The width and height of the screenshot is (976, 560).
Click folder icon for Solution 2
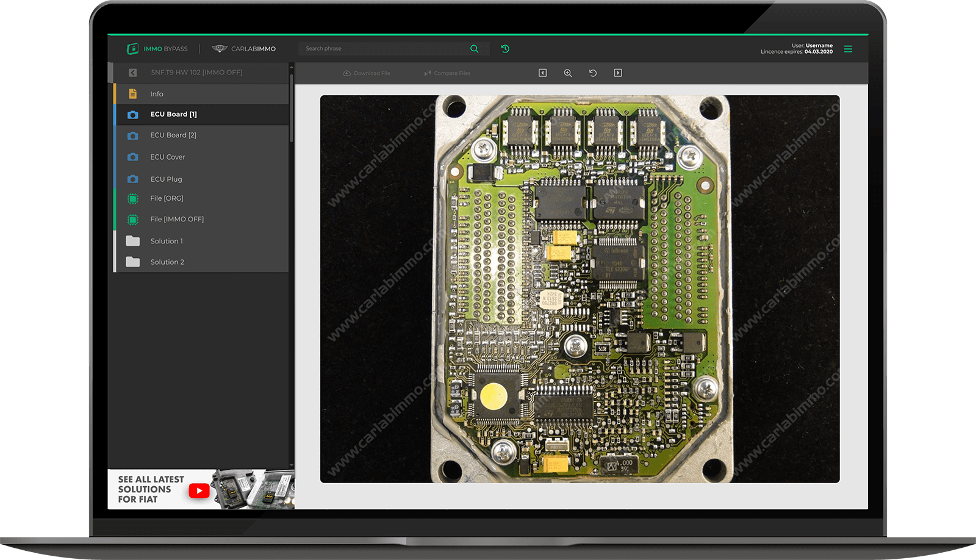132,262
